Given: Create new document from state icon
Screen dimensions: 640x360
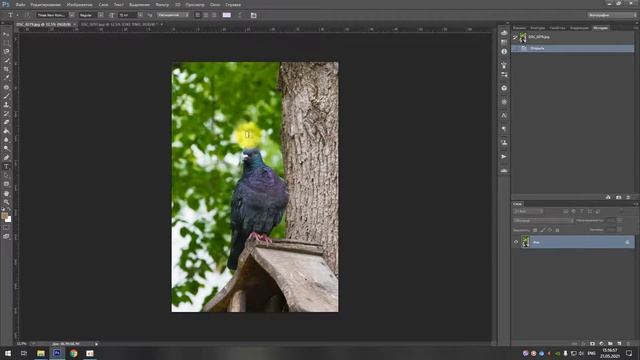Looking at the screenshot, I should (608, 197).
